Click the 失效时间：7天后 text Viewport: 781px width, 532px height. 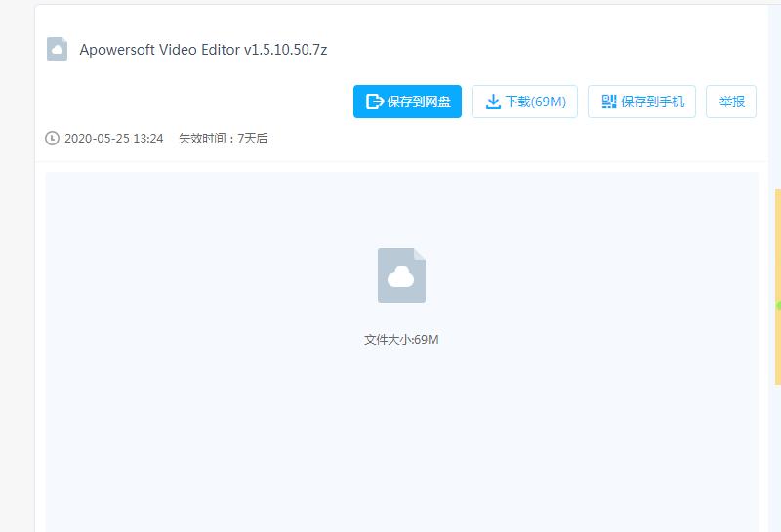click(224, 138)
